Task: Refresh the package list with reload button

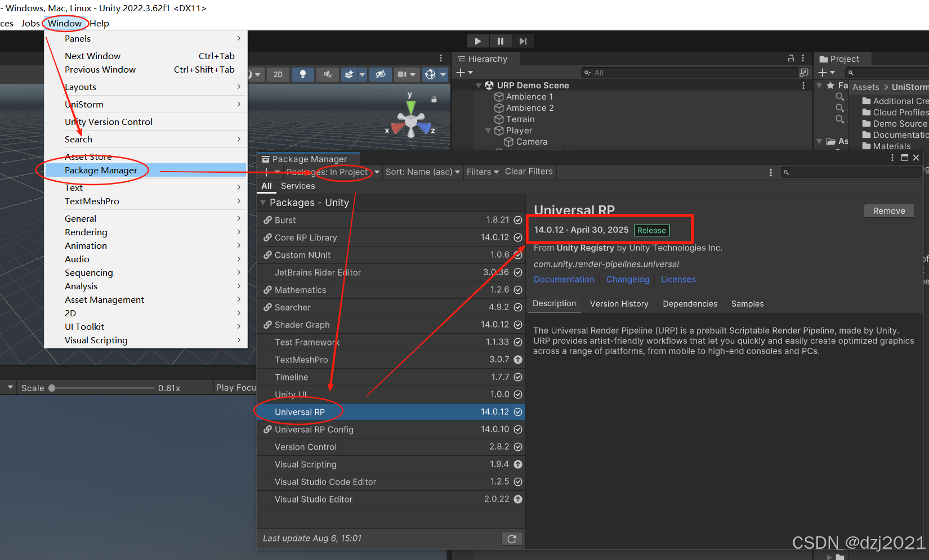Action: [512, 539]
